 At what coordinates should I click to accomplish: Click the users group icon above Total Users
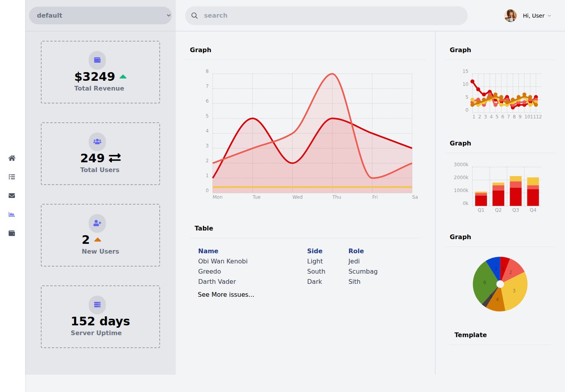coord(97,142)
